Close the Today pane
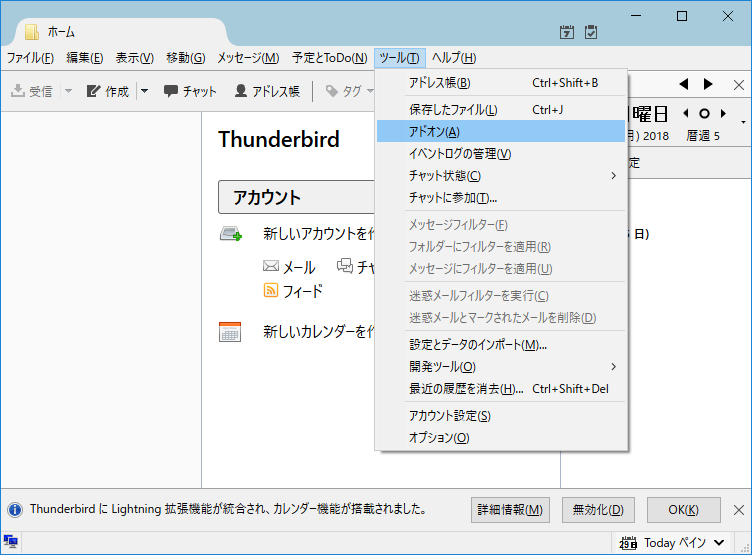The image size is (752, 555). point(739,85)
